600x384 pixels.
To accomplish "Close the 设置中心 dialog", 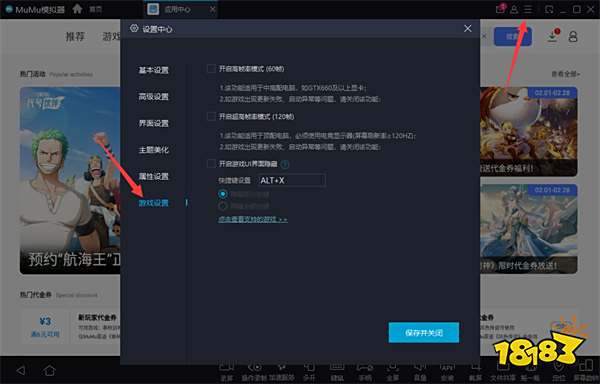I will (x=468, y=29).
